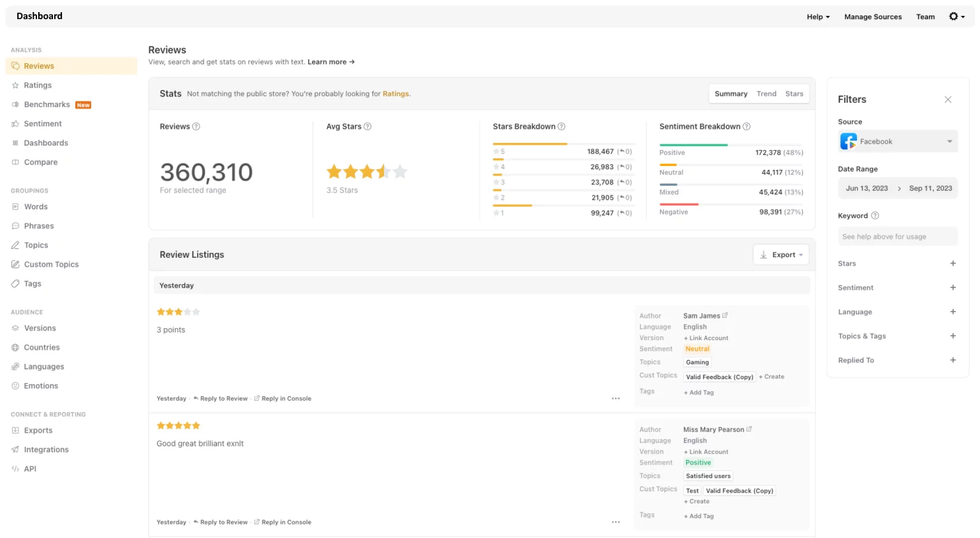Switch stats view to Trend
The height and width of the screenshot is (538, 980).
coord(766,94)
